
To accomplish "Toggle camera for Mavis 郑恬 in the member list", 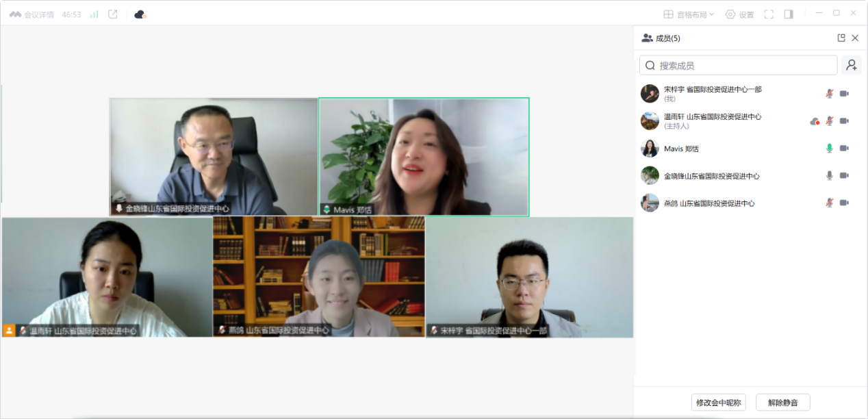I will coord(844,149).
